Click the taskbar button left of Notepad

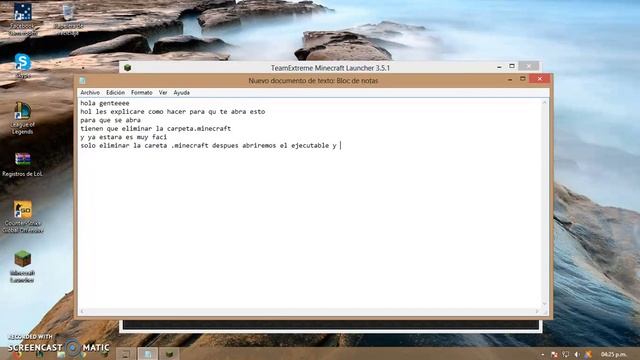pos(126,354)
